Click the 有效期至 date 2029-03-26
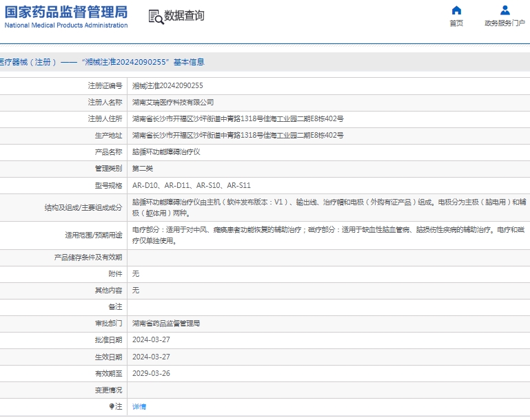This screenshot has width=530, height=420. (151, 373)
